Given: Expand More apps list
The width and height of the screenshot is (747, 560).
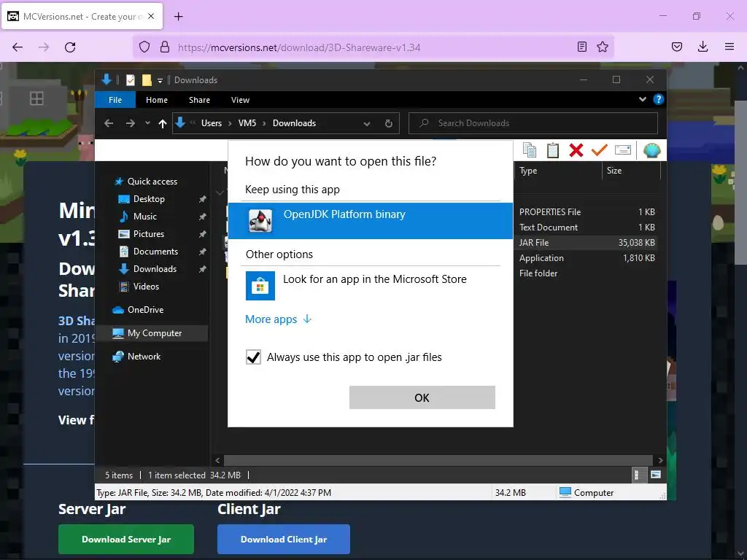Looking at the screenshot, I should (x=278, y=319).
